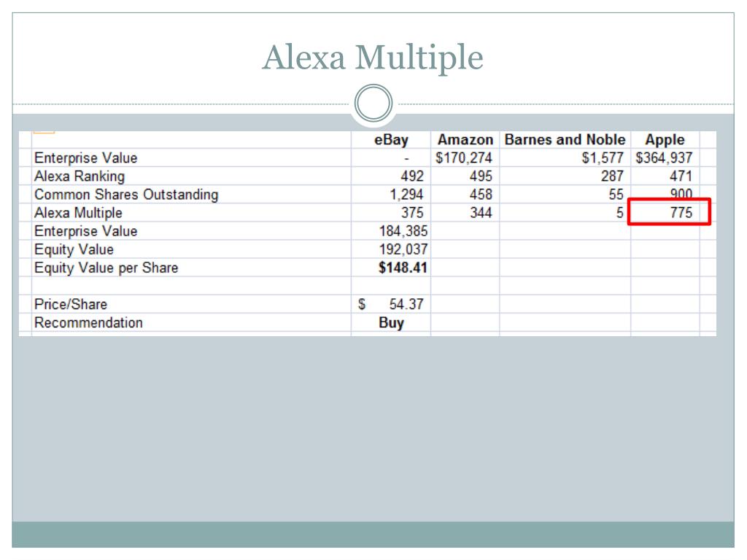Select the Price/Share row label
Viewport: 747px width, 560px height.
coord(71,304)
